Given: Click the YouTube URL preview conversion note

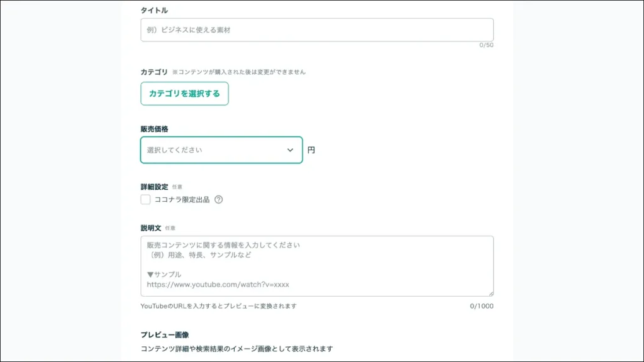Looking at the screenshot, I should tap(218, 306).
